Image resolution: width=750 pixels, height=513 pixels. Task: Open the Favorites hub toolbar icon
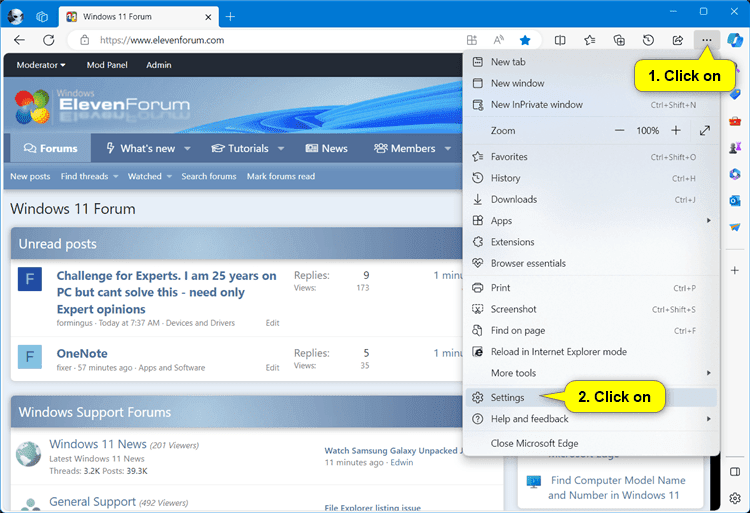click(589, 40)
